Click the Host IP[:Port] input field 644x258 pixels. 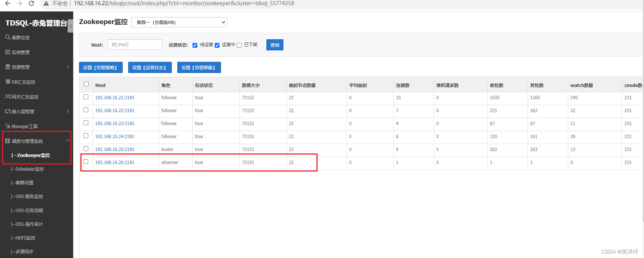tap(135, 44)
